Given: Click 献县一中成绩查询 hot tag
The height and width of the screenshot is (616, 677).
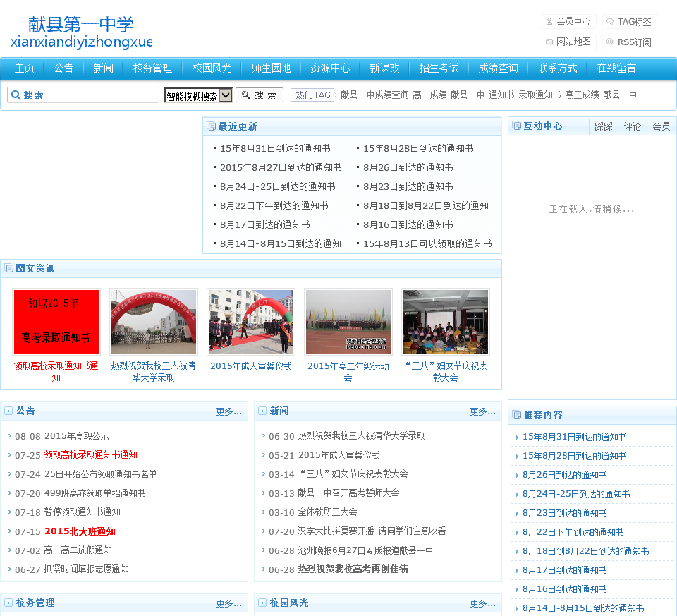Looking at the screenshot, I should [x=374, y=95].
